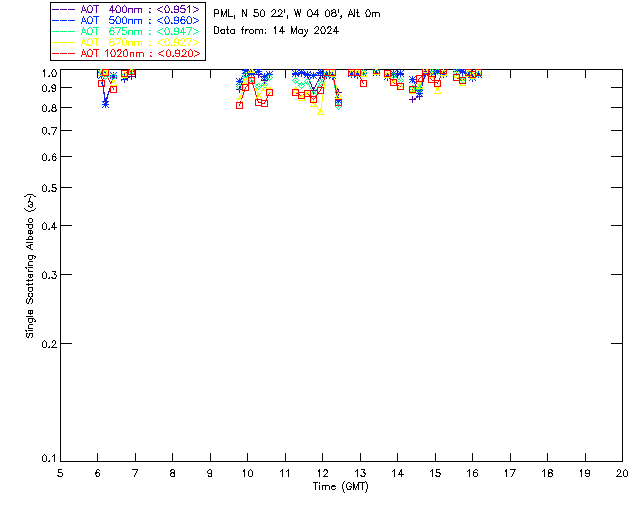640x512 pixels.
Task: Click the AOT 675nm legend entry
Action: click(x=126, y=31)
